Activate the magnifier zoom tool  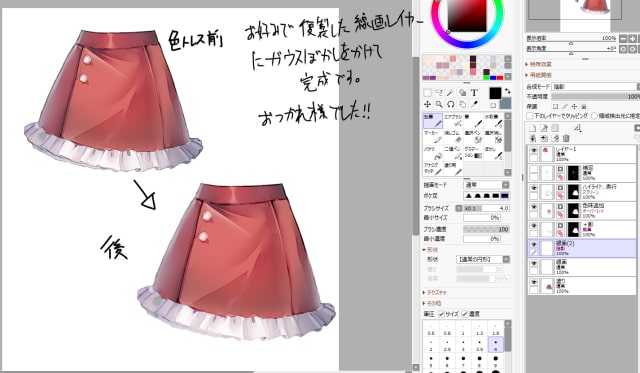439,104
